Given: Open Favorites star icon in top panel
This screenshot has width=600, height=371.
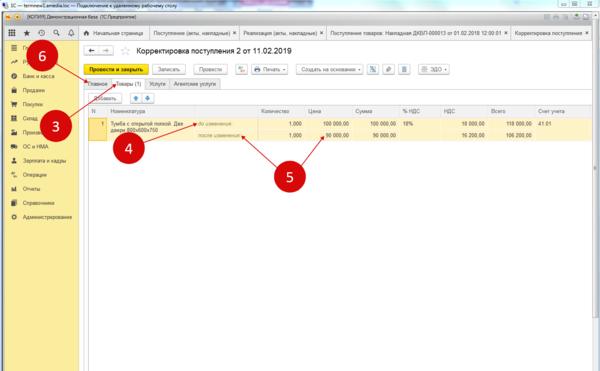Looking at the screenshot, I should [27, 33].
